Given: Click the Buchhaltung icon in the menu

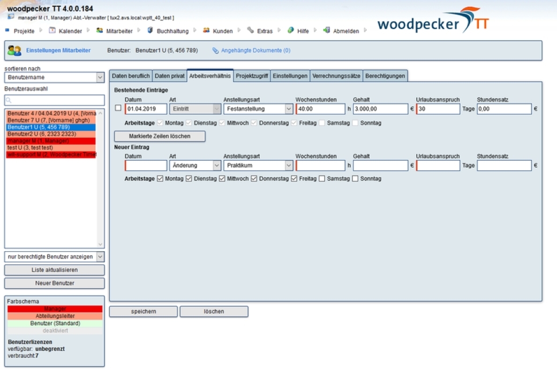Looking at the screenshot, I should point(150,31).
